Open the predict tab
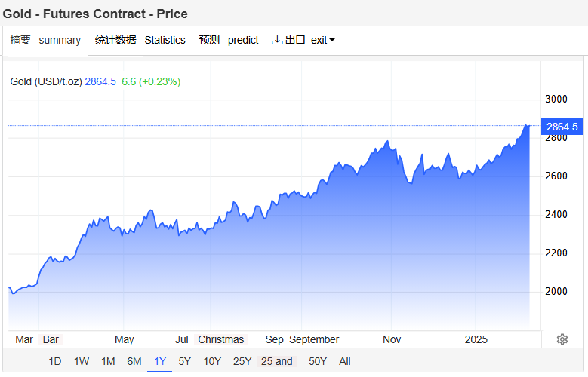The image size is (588, 377). point(229,40)
